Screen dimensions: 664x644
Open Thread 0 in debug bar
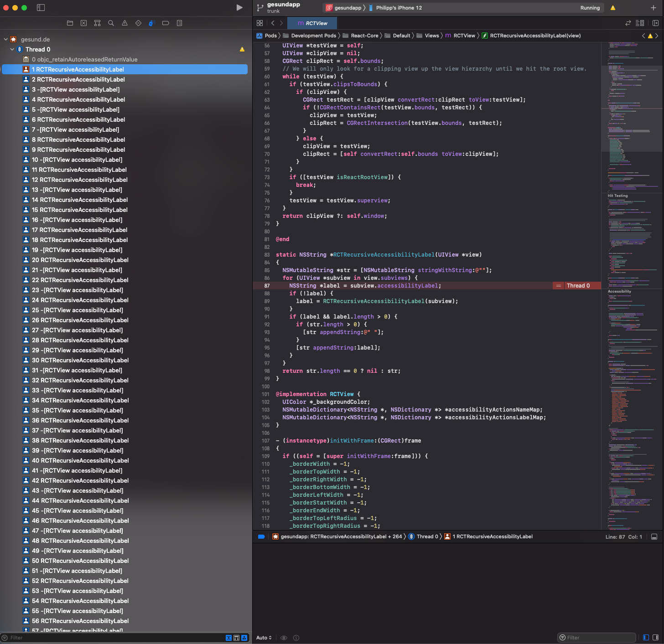pos(423,536)
